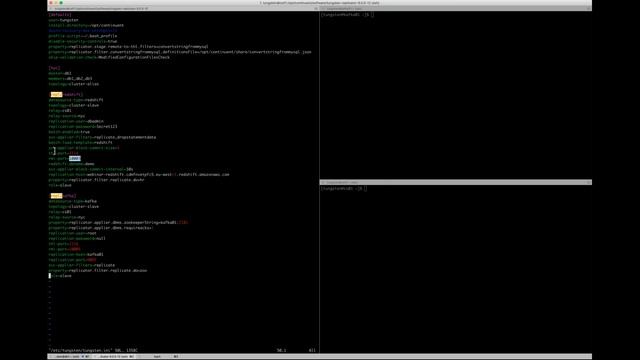Click the replication-user=dbadmin line
Image resolution: width=640 pixels, height=360 pixels.
(x=76, y=121)
